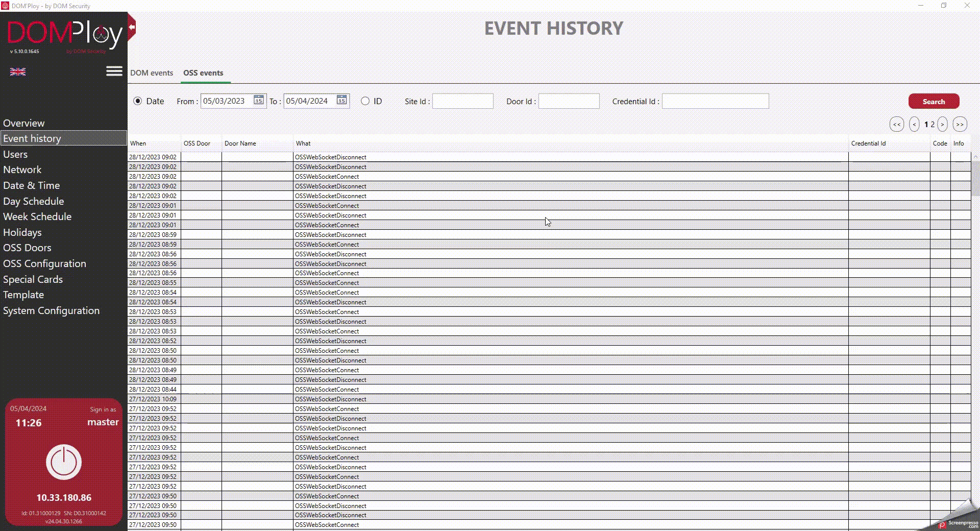Open Users in the sidebar
Image resolution: width=980 pixels, height=531 pixels.
pos(15,154)
